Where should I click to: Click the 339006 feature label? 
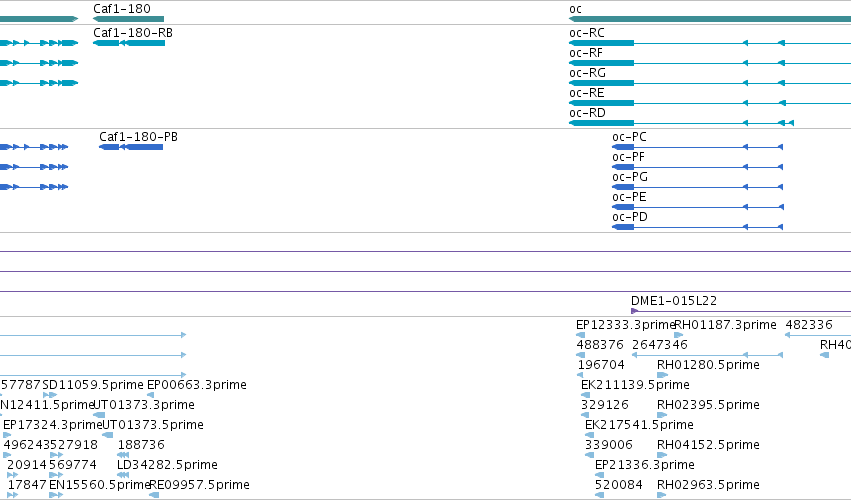click(608, 445)
